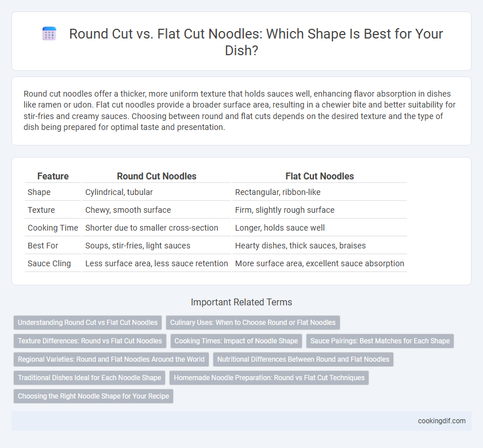Open 'Culinary Uses: When to Choose' tag
The width and height of the screenshot is (483, 448).
point(253,323)
